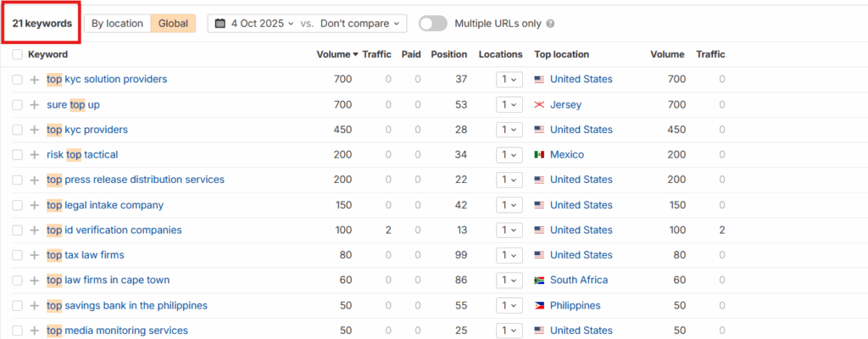Screen dimensions: 868x339
Task: Tick checkbox for 'top kyc providers' row
Action: (x=18, y=130)
